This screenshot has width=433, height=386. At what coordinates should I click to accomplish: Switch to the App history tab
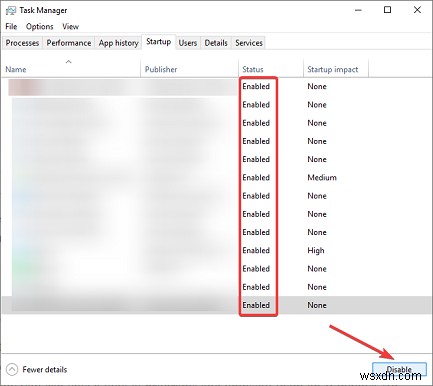[118, 43]
